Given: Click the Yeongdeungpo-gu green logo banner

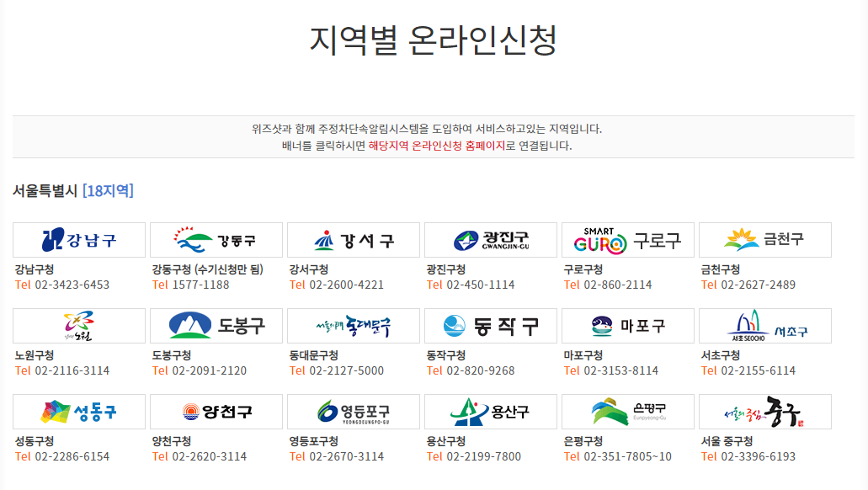Looking at the screenshot, I should pyautogui.click(x=352, y=412).
